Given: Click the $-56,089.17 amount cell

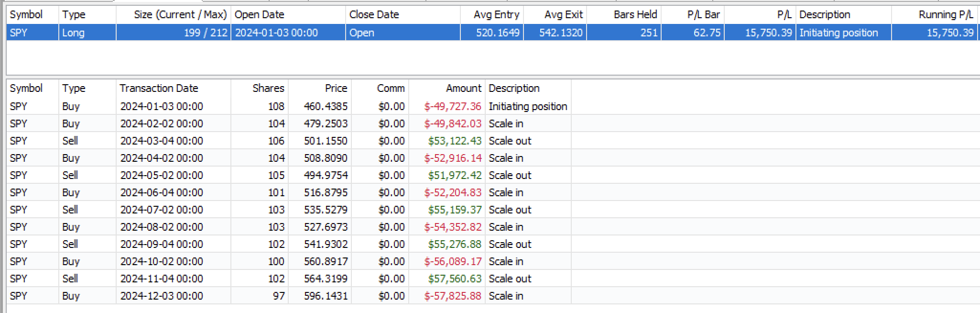Looking at the screenshot, I should tap(452, 261).
